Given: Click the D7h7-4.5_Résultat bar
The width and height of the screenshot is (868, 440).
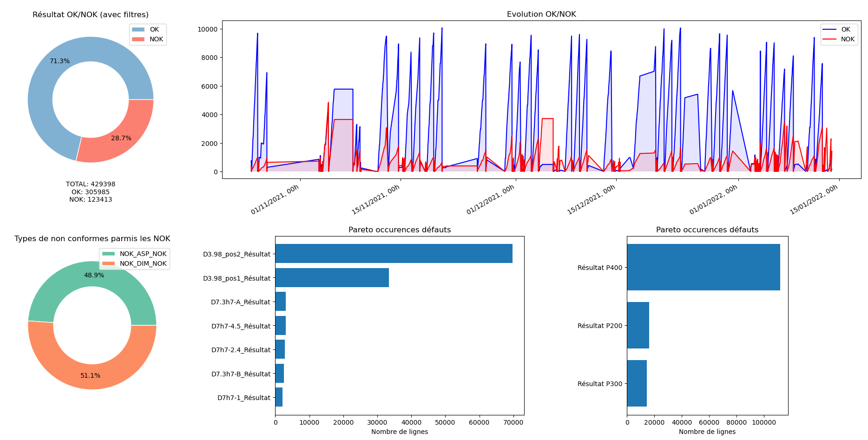Looking at the screenshot, I should pyautogui.click(x=280, y=326).
